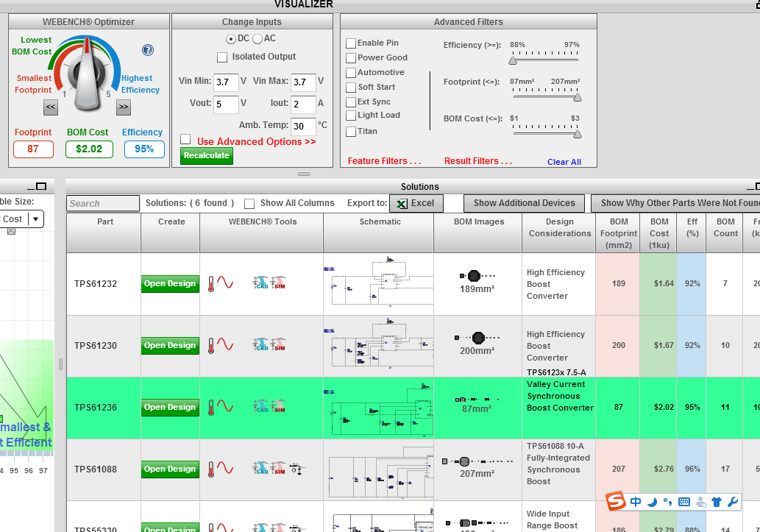This screenshot has height=532, width=760.
Task: Sort by the Part column header
Action: pyautogui.click(x=104, y=233)
